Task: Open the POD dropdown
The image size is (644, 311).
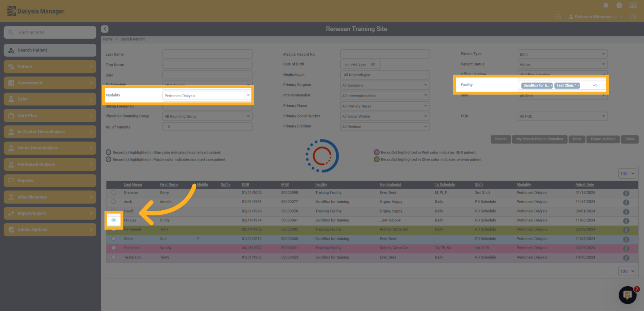Action: [x=562, y=116]
